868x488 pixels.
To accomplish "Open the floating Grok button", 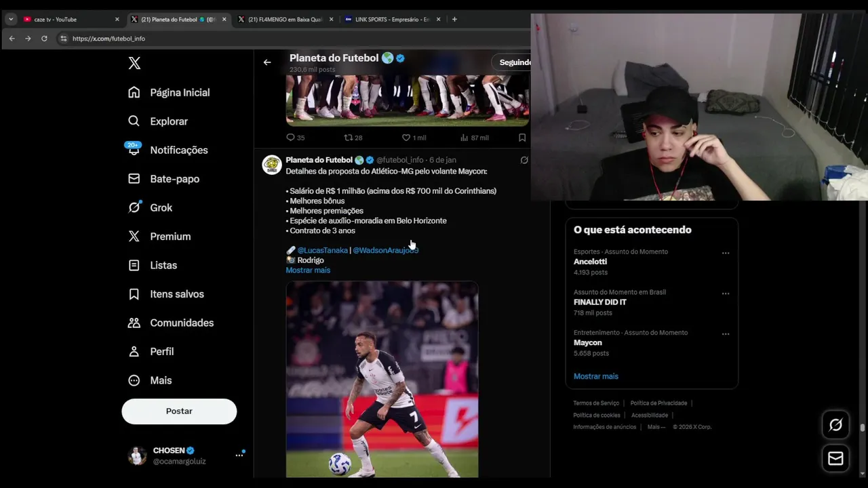I will click(x=835, y=425).
